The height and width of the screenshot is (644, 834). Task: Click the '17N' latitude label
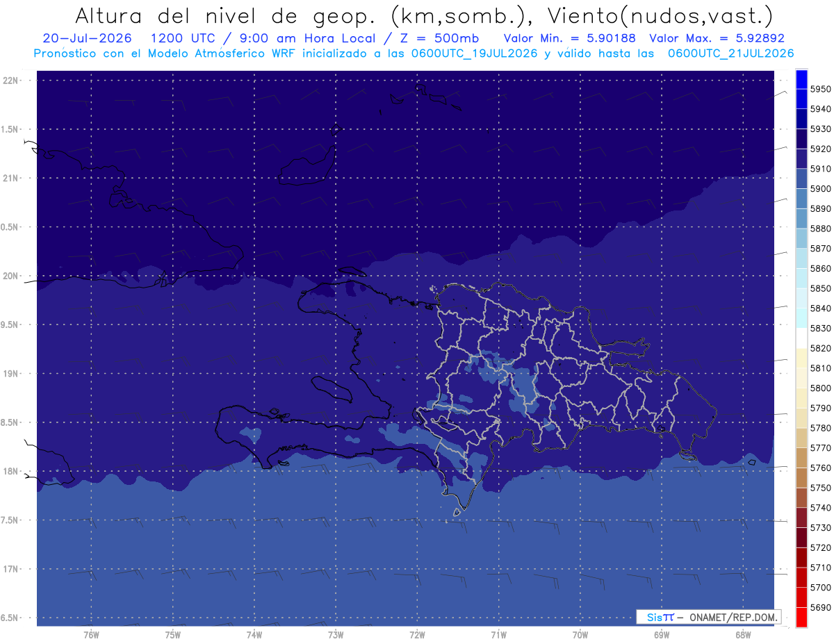(11, 570)
